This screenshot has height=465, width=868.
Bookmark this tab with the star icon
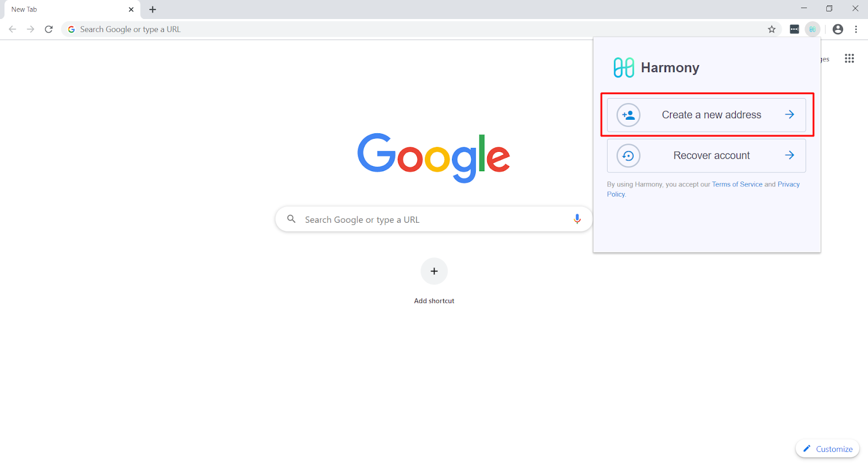pos(771,29)
